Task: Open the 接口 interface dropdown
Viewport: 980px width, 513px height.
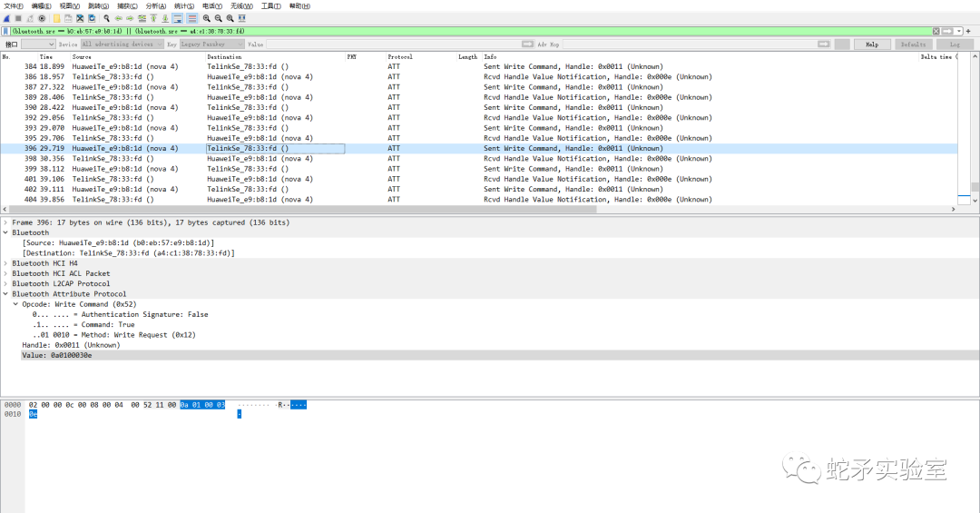Action: [x=38, y=44]
